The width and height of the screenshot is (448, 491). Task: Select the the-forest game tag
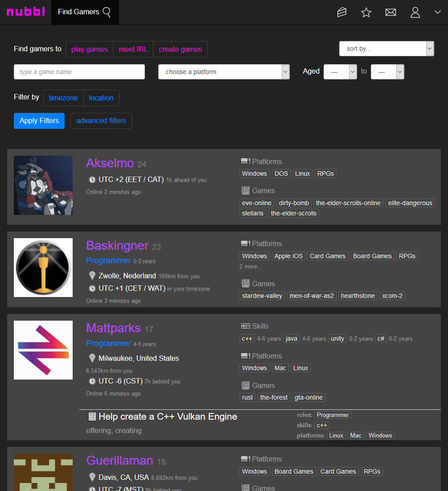point(274,397)
